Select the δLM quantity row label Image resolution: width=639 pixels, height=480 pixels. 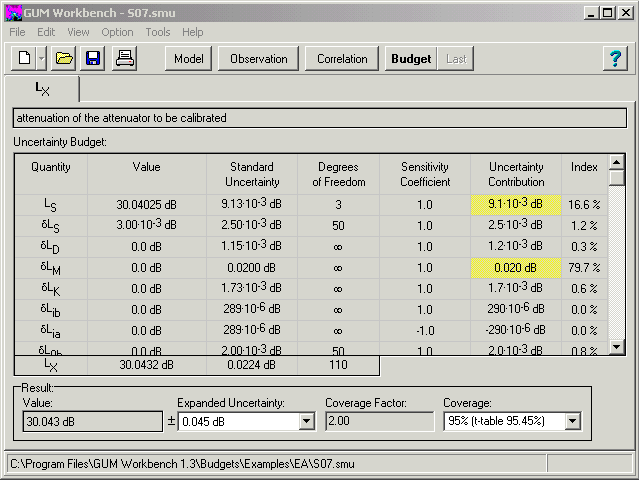click(x=51, y=268)
